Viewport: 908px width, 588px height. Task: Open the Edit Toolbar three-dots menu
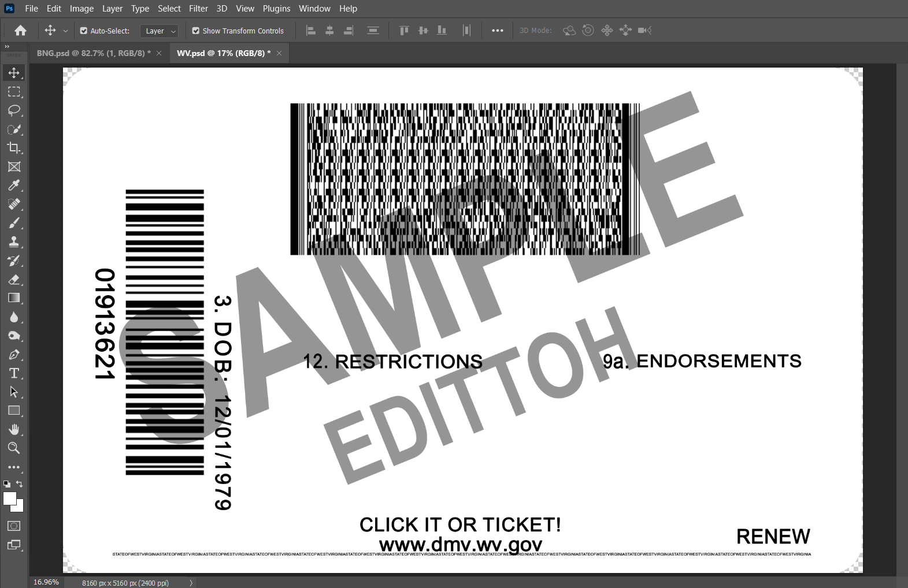14,467
